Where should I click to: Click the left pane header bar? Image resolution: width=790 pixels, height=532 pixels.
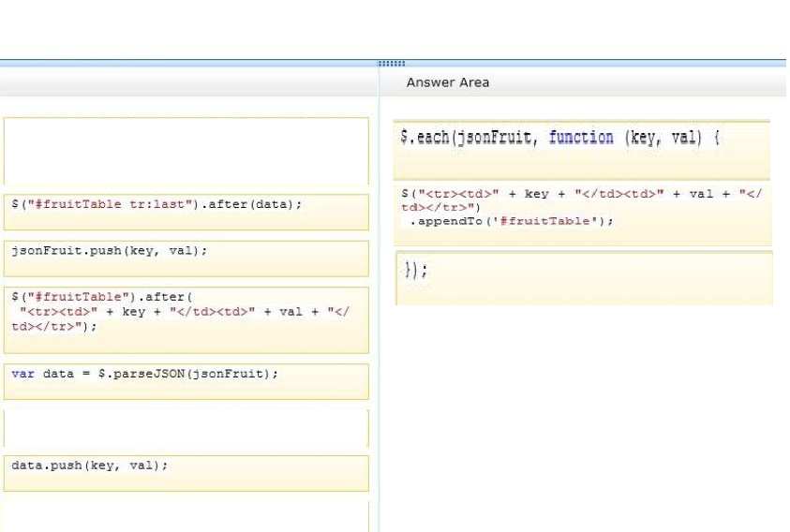point(189,81)
